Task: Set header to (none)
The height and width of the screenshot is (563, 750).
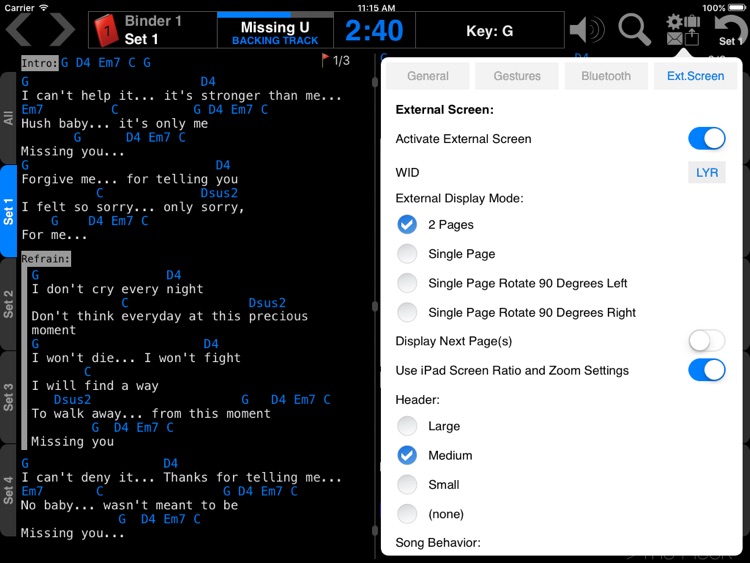Action: (x=407, y=514)
